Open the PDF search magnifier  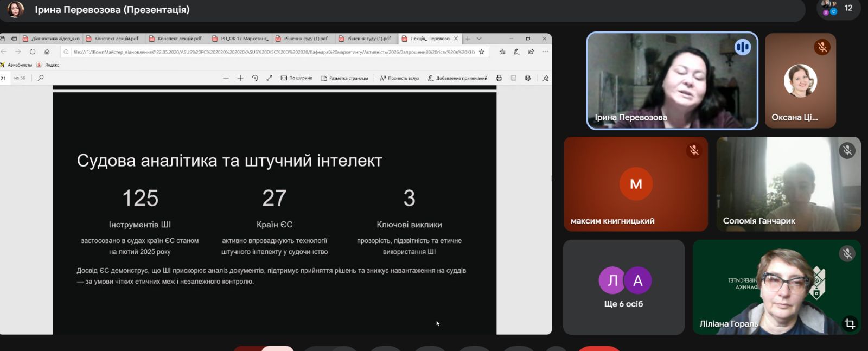coord(41,78)
